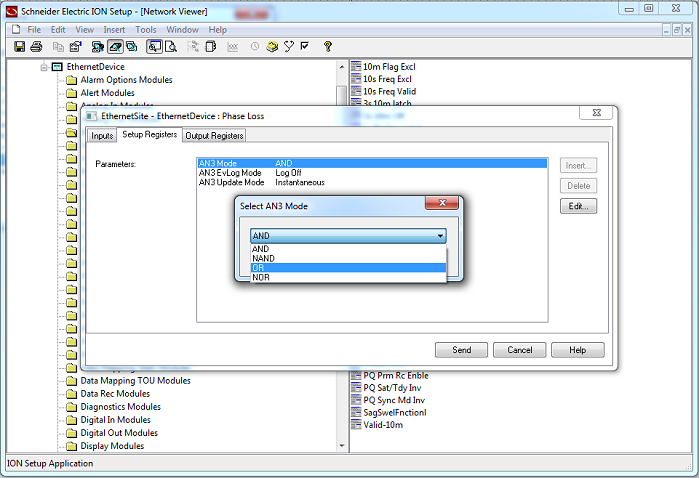699x478 pixels.
Task: Click the Print toolbar icon
Action: point(36,46)
